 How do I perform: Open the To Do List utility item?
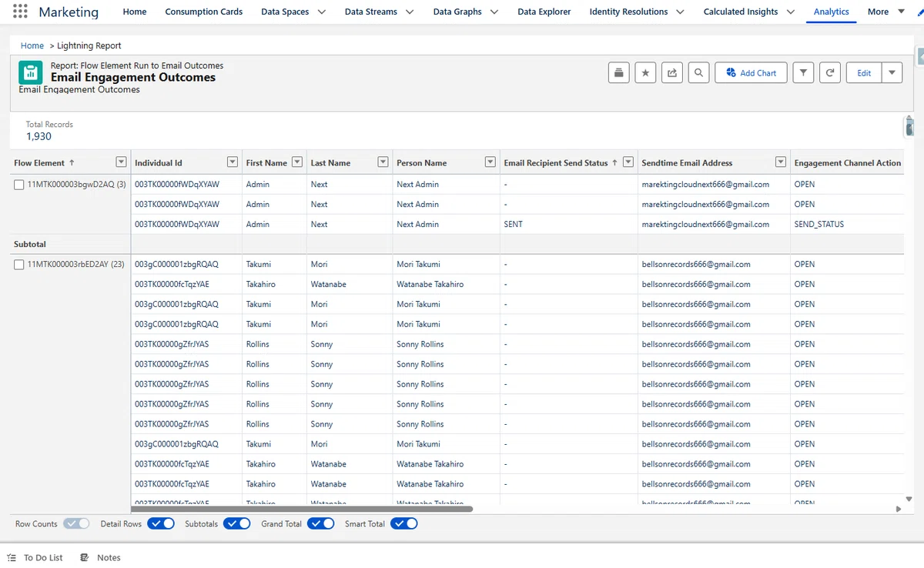click(35, 557)
